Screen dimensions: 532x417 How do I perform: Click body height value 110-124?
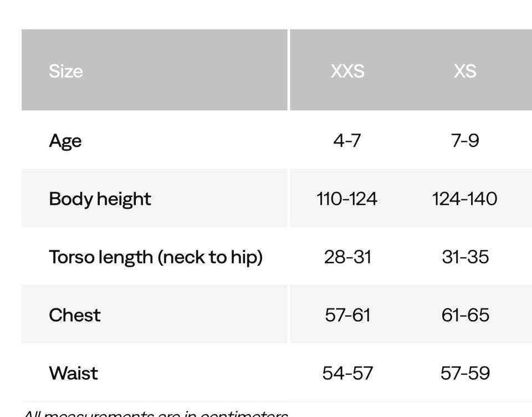coord(347,199)
